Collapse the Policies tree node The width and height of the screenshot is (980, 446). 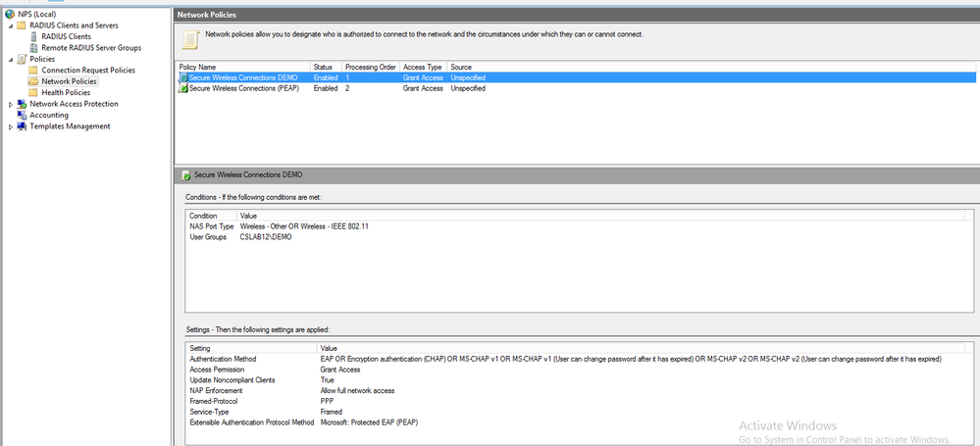point(11,59)
